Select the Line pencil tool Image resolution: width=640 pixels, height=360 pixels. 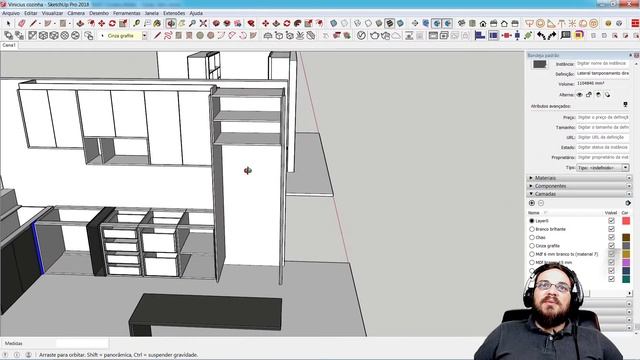(33, 24)
